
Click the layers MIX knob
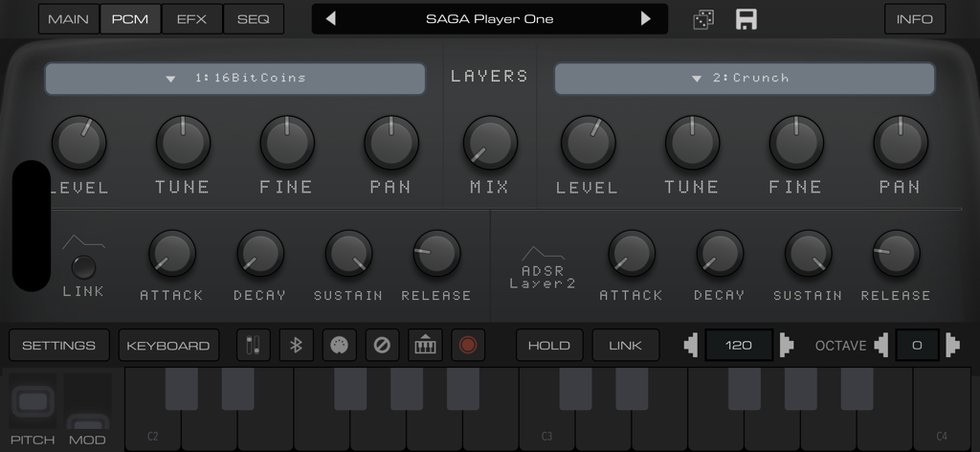(x=490, y=143)
